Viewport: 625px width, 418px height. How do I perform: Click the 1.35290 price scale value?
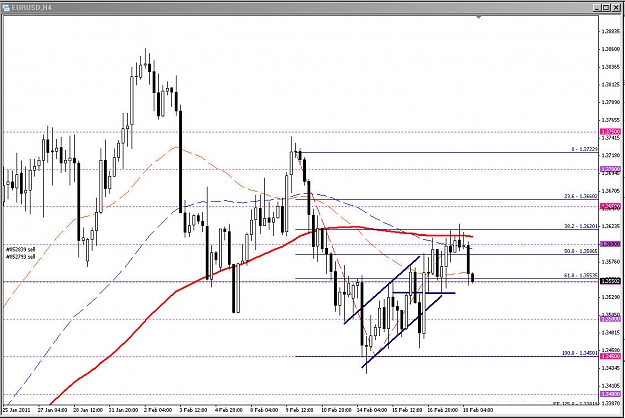611,297
